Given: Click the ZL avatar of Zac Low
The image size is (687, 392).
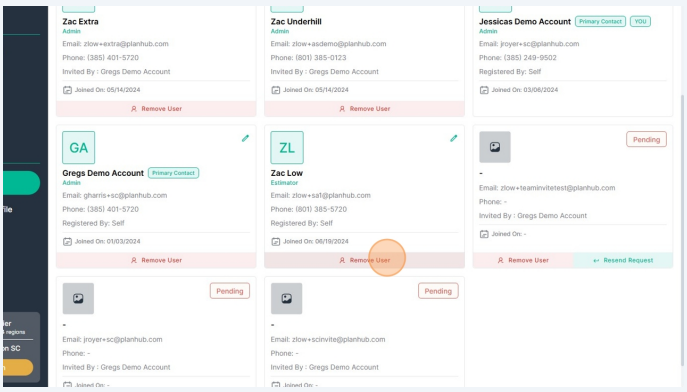Looking at the screenshot, I should [287, 148].
